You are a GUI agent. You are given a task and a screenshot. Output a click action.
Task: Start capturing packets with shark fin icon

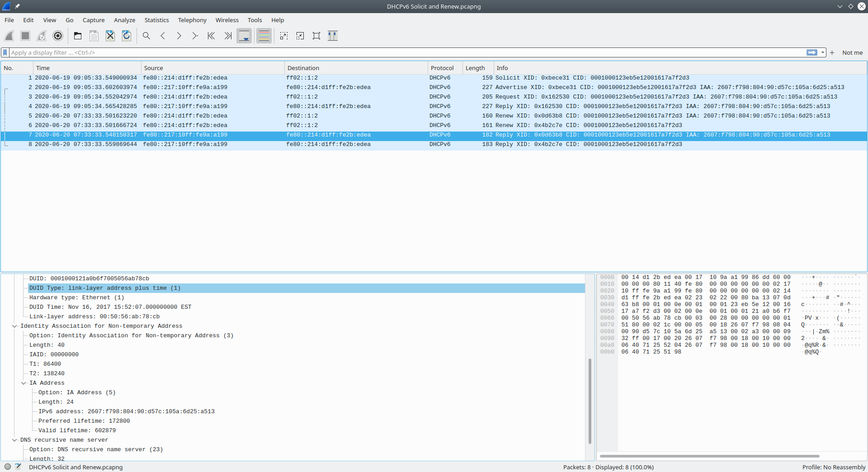[9, 36]
